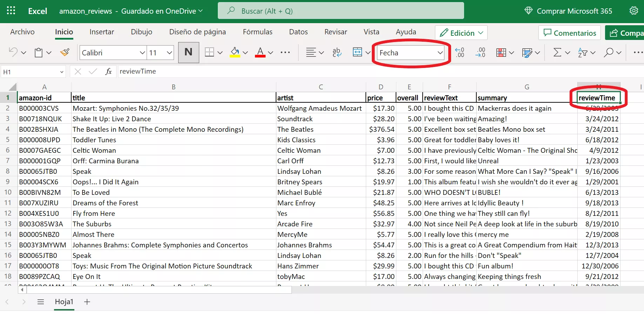Apply the yellow fill color swatch
This screenshot has width=644, height=314.
coord(235,53)
